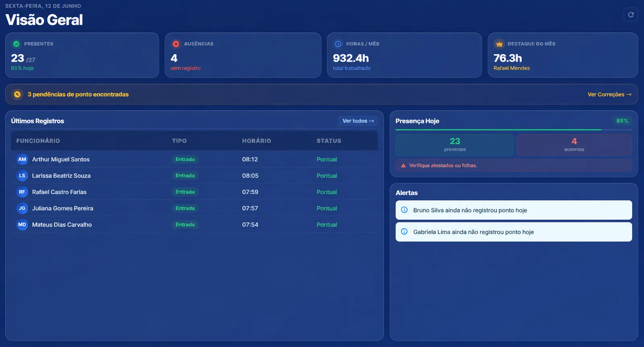Click the info icon in the Bruno Silva alert
The image size is (644, 347).
click(x=405, y=210)
